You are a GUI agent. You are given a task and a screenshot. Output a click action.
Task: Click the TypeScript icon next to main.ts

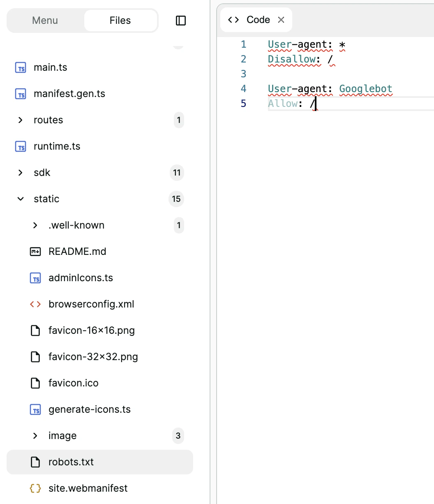(x=20, y=67)
